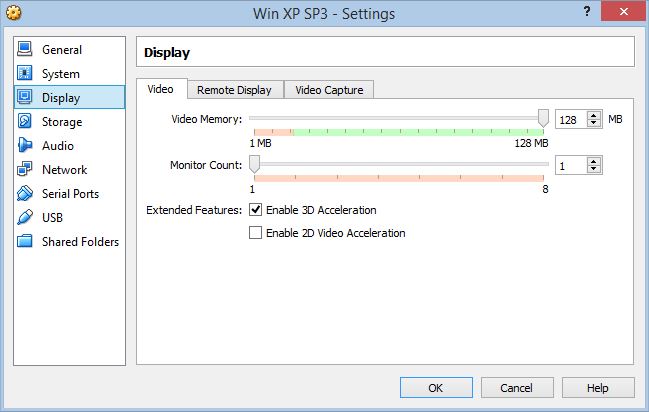This screenshot has width=649, height=412.
Task: Open the Video Capture tab
Action: tap(329, 90)
